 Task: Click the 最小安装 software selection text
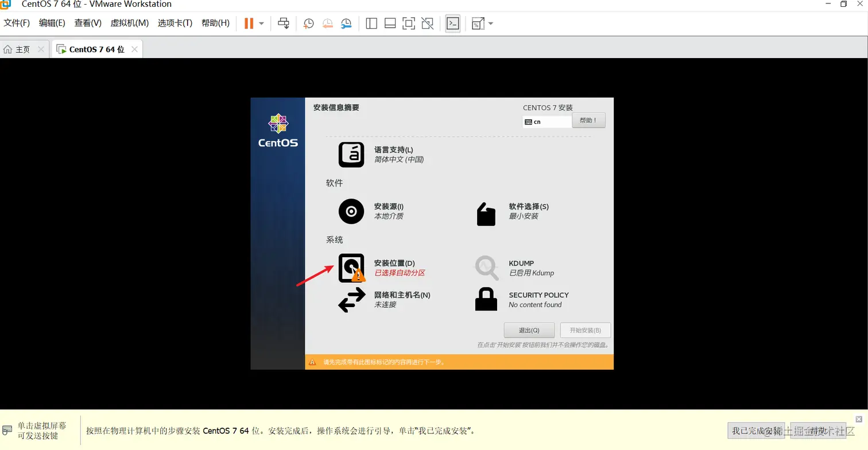pos(524,216)
